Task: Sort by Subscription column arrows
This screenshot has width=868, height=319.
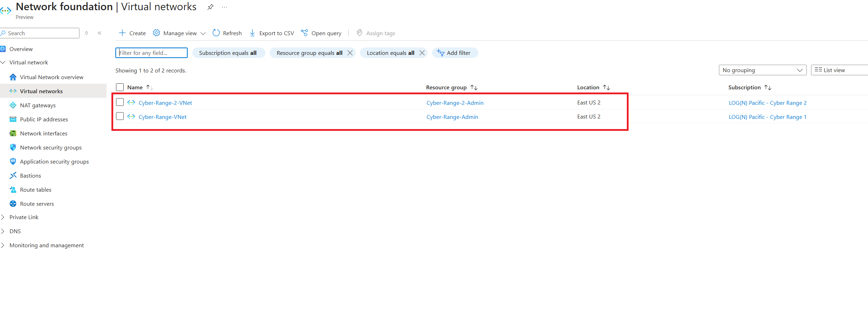Action: (768, 87)
